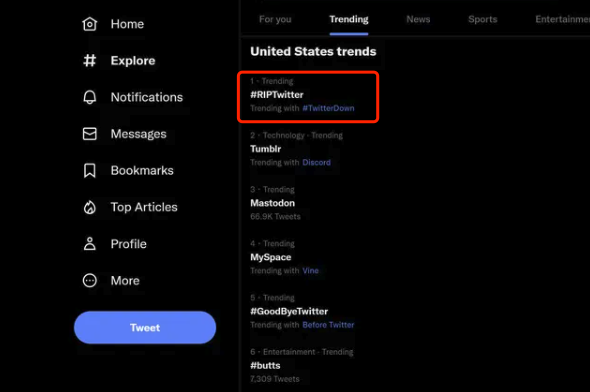
Task: Click the Profile person icon
Action: 90,244
